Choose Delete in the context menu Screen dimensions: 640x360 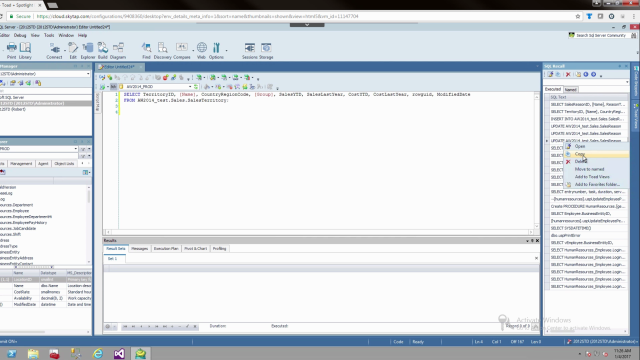click(596, 162)
